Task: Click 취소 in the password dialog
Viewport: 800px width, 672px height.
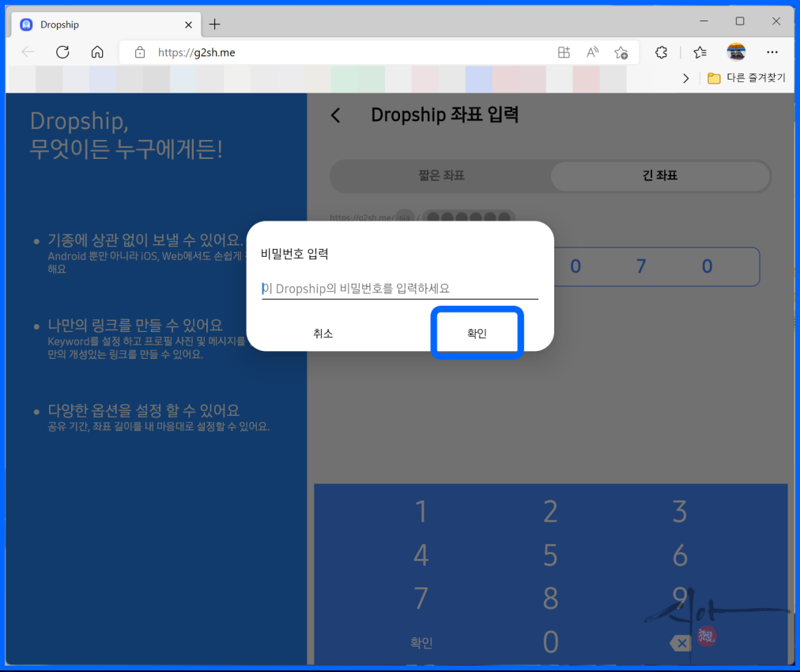Action: click(x=323, y=333)
